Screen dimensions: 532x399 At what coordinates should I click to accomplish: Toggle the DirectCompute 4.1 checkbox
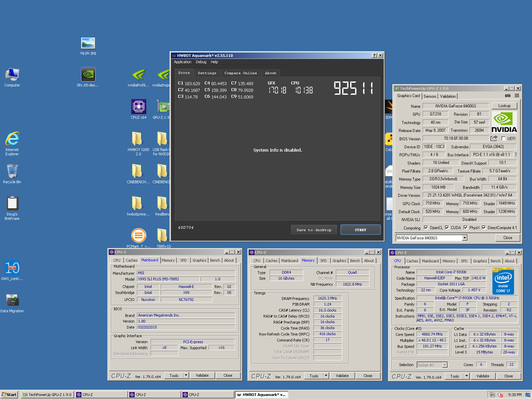[484, 228]
